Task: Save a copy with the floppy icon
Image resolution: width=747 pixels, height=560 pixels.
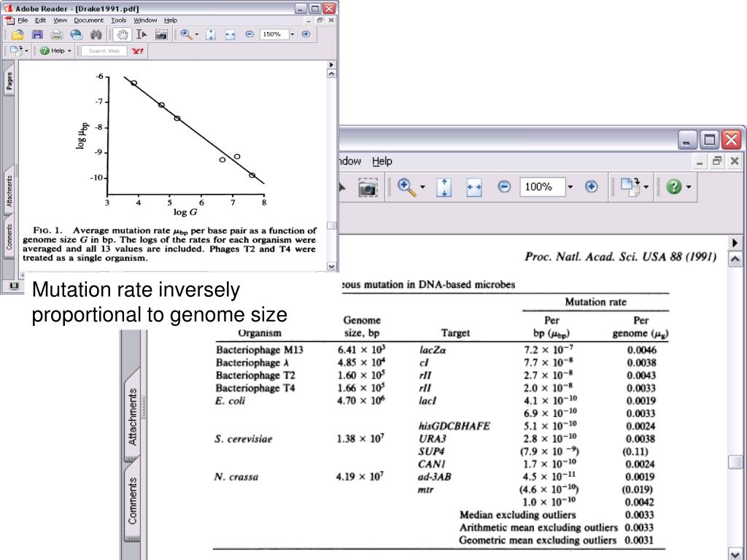Action: (x=37, y=34)
